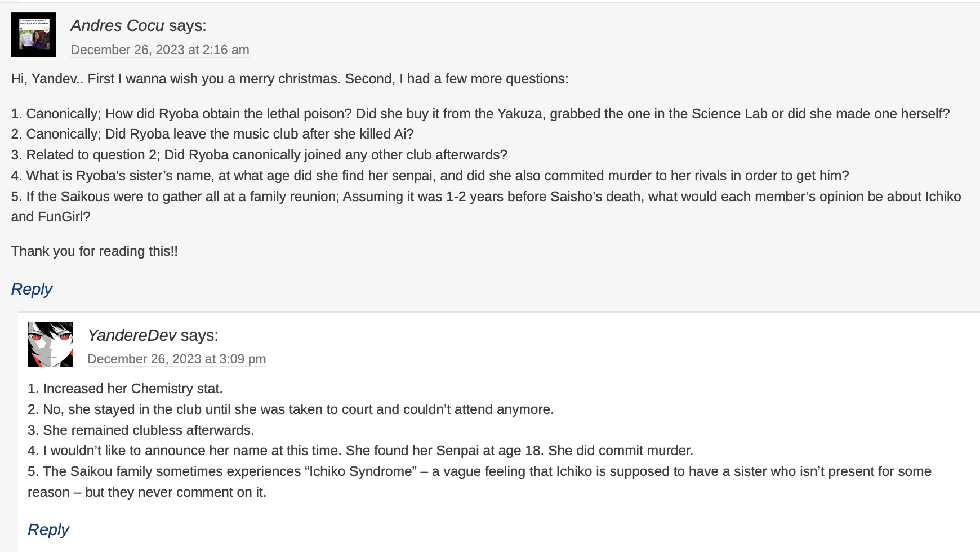
Task: Click the question about leaving music club
Action: [x=212, y=134]
